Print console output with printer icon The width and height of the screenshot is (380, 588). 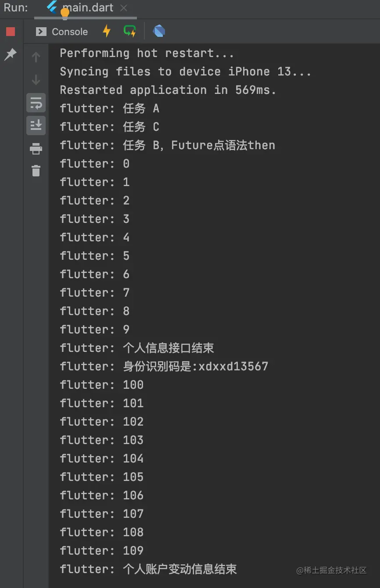[x=36, y=149]
